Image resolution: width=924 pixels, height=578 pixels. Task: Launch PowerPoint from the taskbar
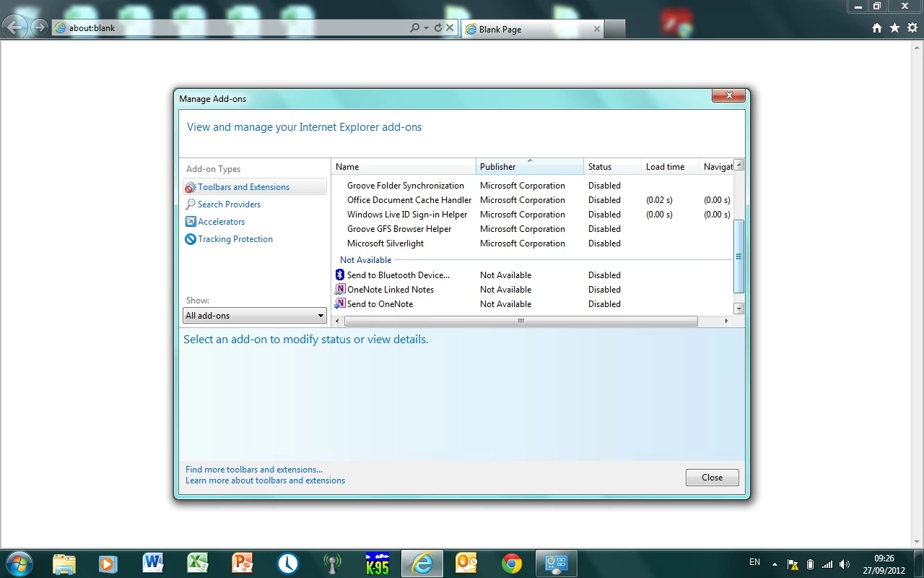coord(243,564)
